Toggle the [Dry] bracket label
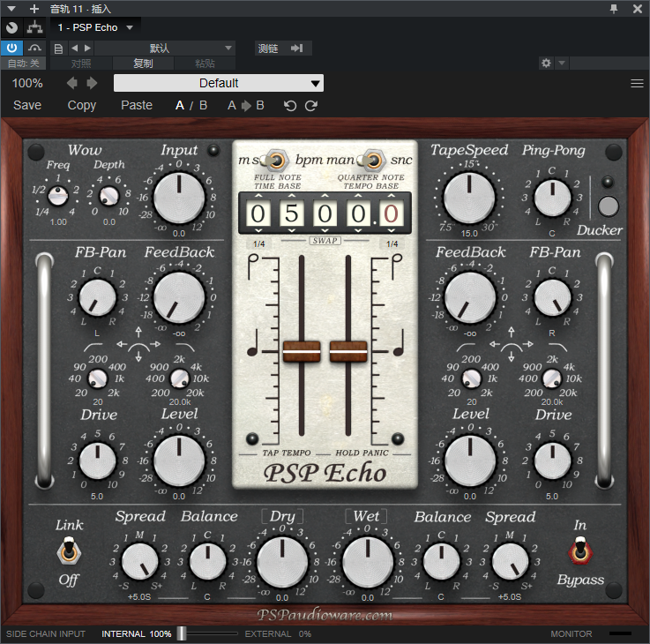Screen dimensions: 650x644 [282, 516]
